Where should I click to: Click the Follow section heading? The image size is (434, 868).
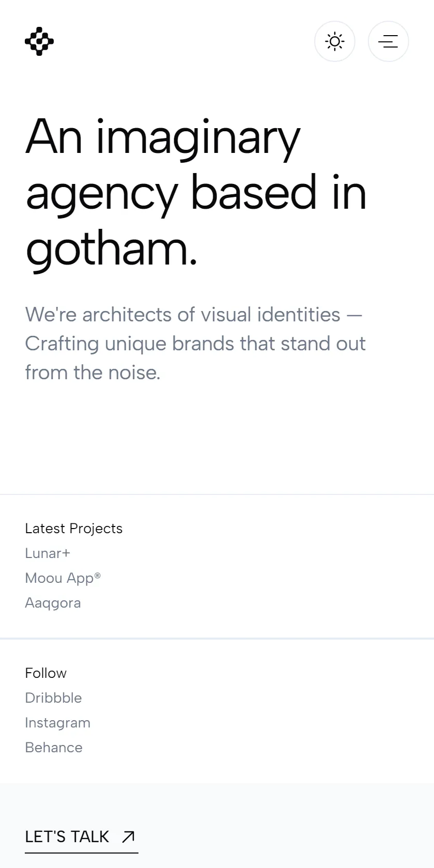(45, 673)
